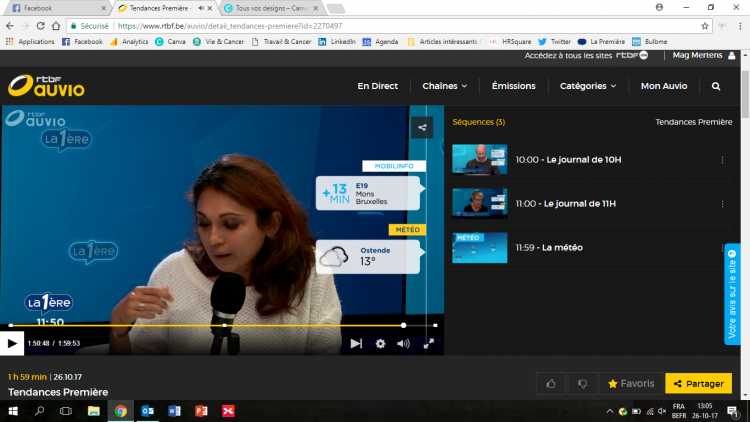
Task: Click the thumbs up like button
Action: [x=551, y=383]
